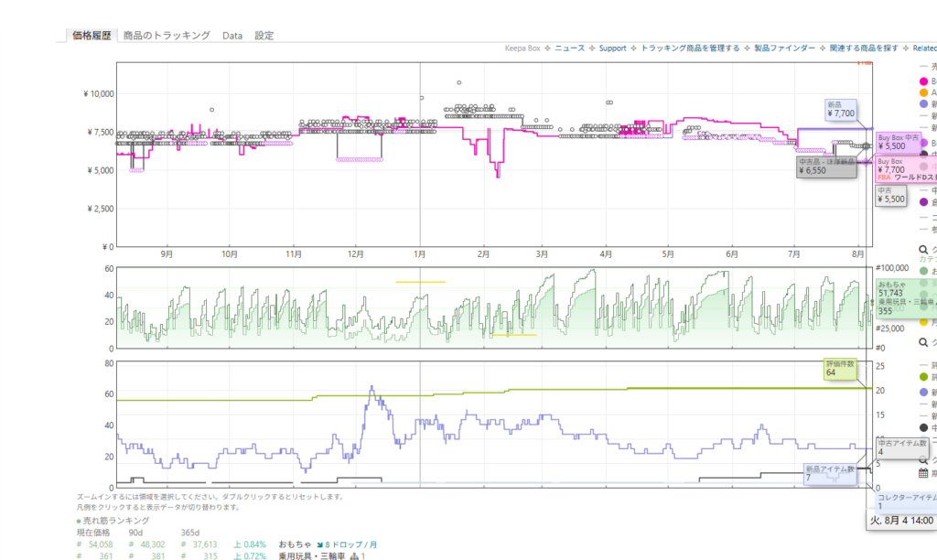This screenshot has height=560, width=937.
Task: Toggle the pink Buy Box legend dot
Action: pyautogui.click(x=924, y=81)
